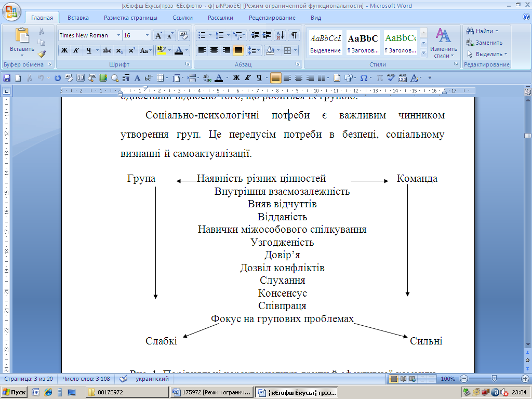Click the Shrink Font icon

(170, 35)
